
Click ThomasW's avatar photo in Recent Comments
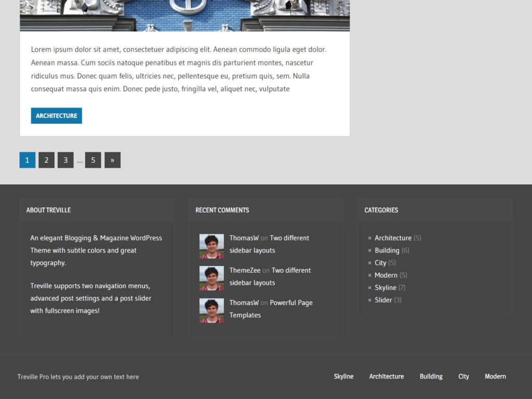[x=211, y=246]
